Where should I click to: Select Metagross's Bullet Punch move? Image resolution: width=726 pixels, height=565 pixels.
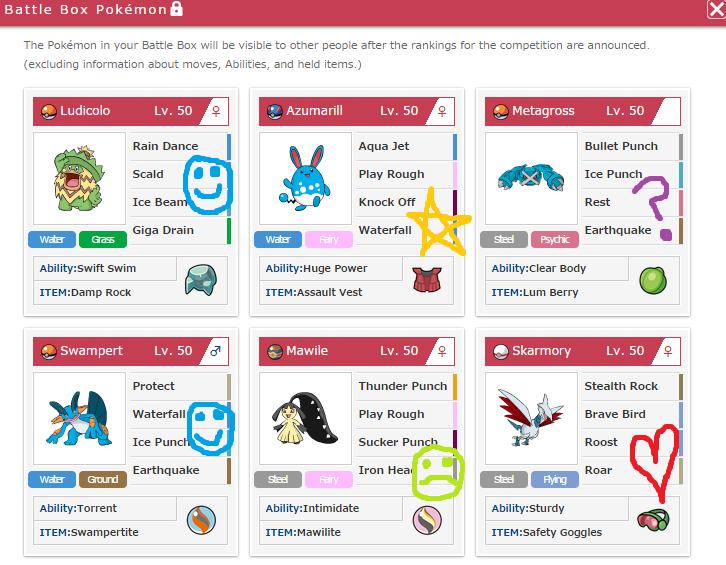pyautogui.click(x=632, y=146)
